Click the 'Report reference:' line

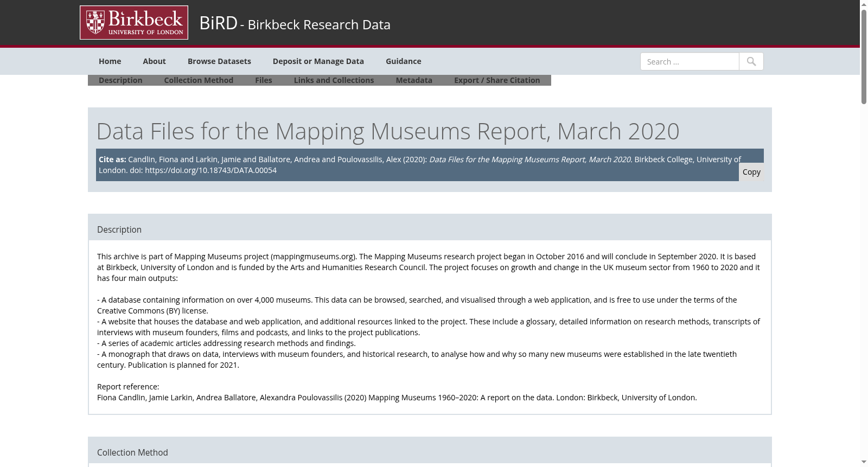[128, 387]
